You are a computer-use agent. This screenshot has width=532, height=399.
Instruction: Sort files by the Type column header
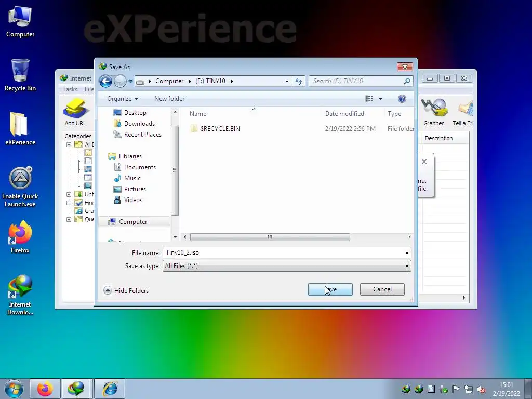click(x=399, y=114)
